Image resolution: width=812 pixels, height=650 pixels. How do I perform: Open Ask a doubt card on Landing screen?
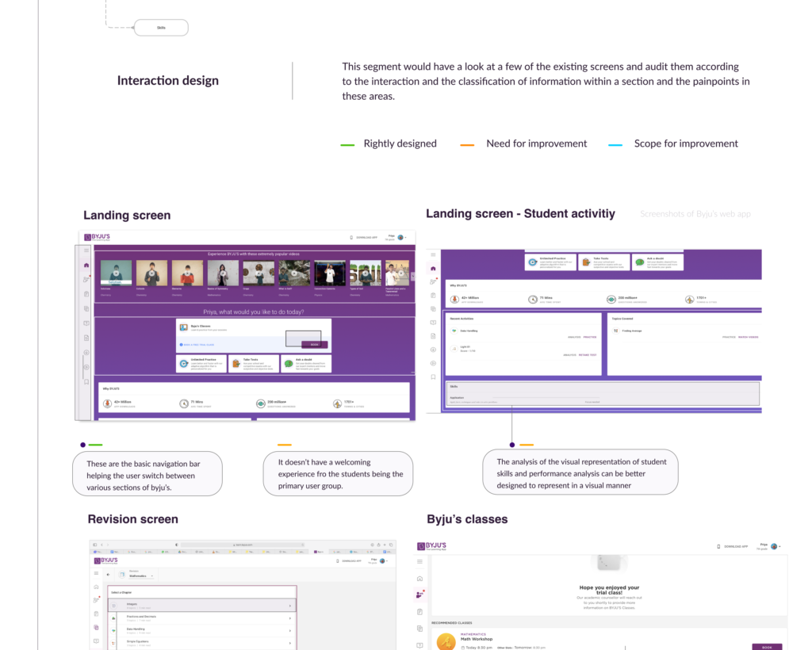(x=305, y=363)
